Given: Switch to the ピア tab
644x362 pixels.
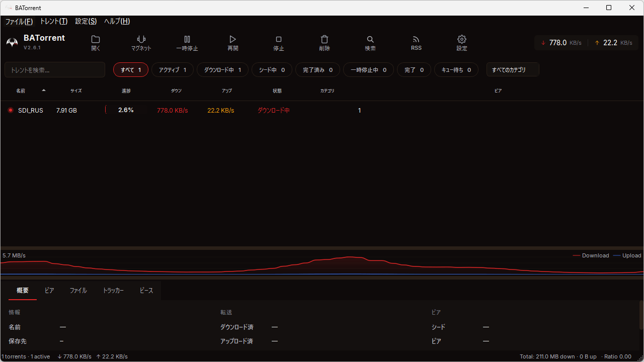Looking at the screenshot, I should pos(49,291).
